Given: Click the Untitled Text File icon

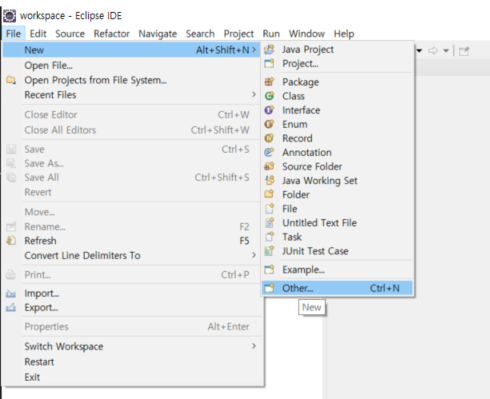Looking at the screenshot, I should (x=269, y=223).
